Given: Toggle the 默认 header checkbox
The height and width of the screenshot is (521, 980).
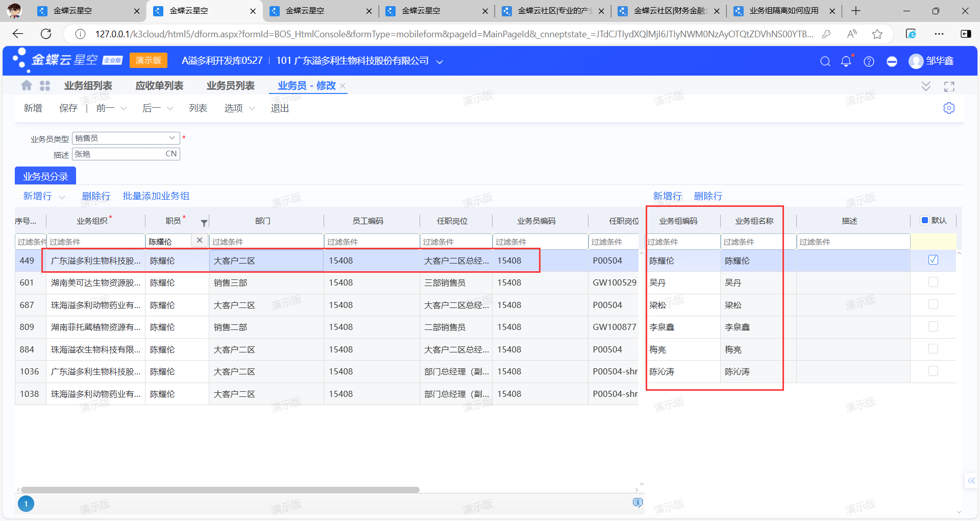Looking at the screenshot, I should pos(924,220).
